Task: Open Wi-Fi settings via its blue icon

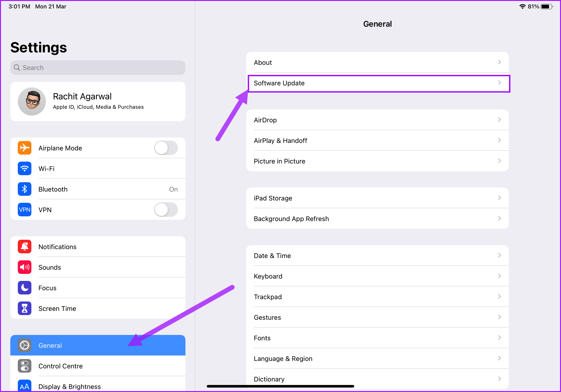Action: (24, 168)
